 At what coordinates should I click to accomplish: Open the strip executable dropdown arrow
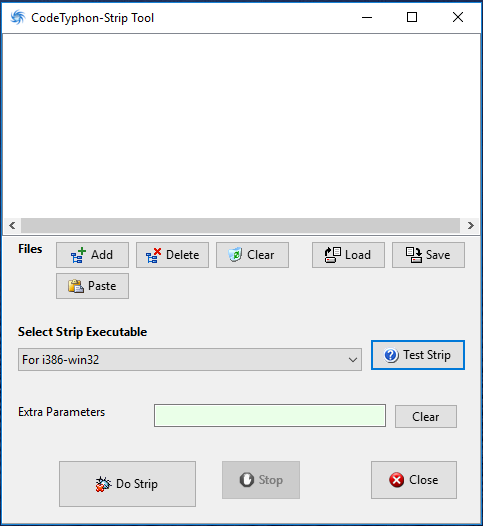(353, 360)
